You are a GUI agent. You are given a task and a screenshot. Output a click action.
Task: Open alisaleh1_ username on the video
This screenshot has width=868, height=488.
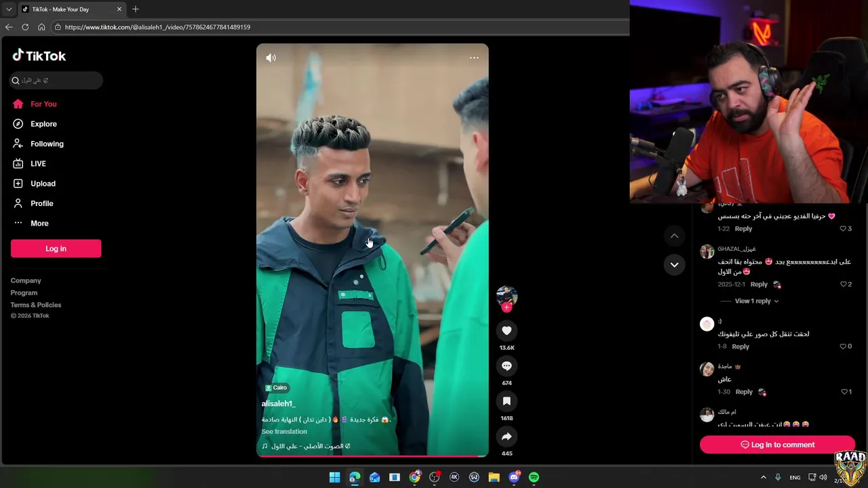point(278,404)
